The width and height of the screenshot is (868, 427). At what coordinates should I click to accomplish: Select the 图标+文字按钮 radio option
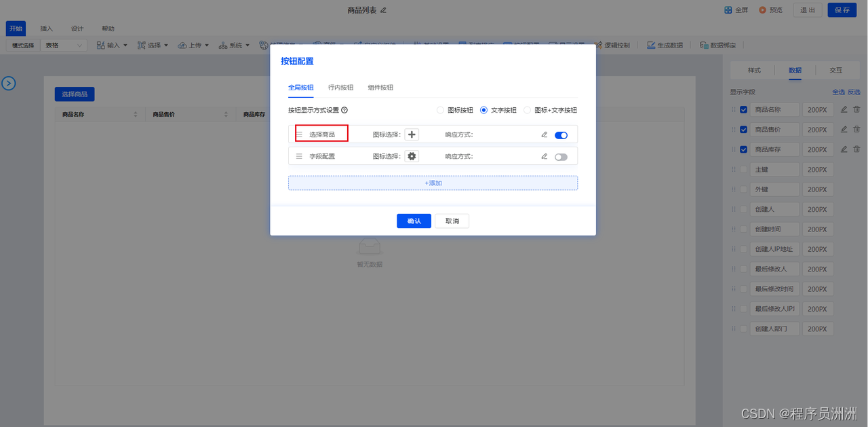coord(527,110)
